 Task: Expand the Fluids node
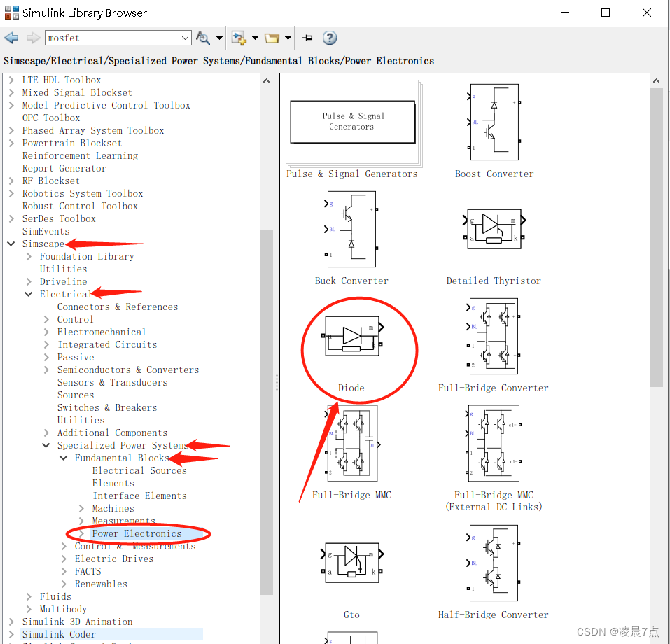[x=29, y=596]
